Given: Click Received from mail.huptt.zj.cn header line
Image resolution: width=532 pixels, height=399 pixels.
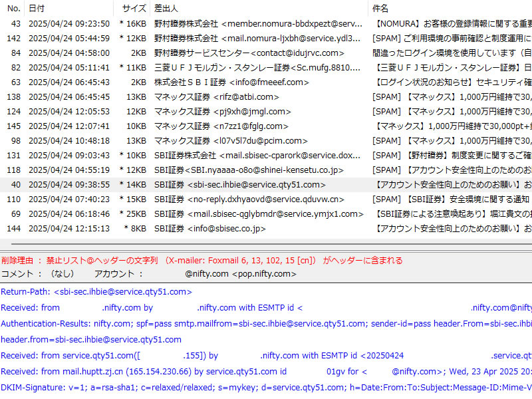Looking at the screenshot, I should click(x=266, y=371).
